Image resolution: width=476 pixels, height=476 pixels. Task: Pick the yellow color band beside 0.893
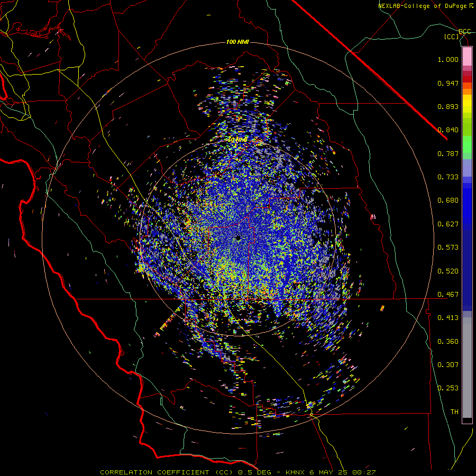tap(467, 104)
